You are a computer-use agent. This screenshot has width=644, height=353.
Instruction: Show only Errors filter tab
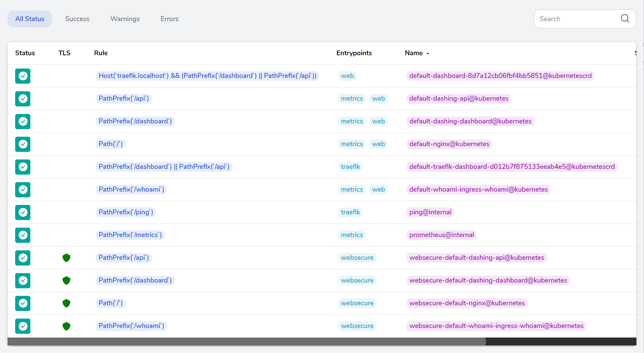click(x=169, y=19)
